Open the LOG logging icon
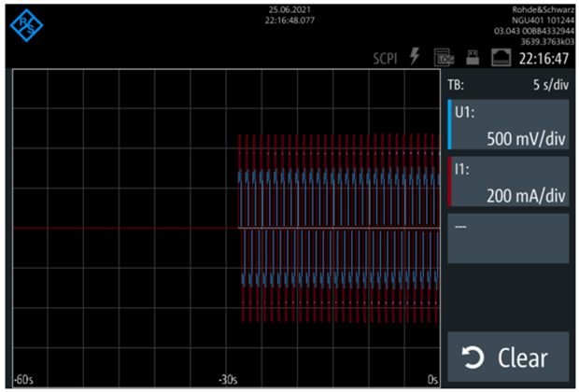This screenshot has width=579, height=392. point(444,58)
